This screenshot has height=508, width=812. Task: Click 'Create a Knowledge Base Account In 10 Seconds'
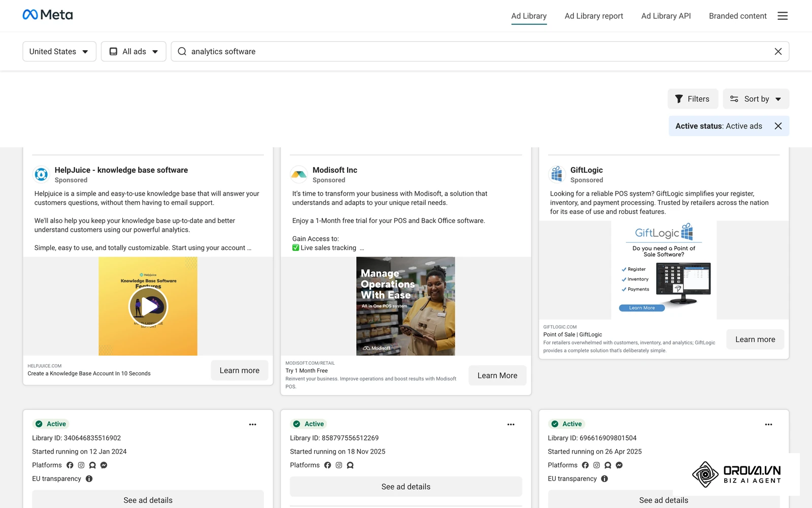click(89, 373)
